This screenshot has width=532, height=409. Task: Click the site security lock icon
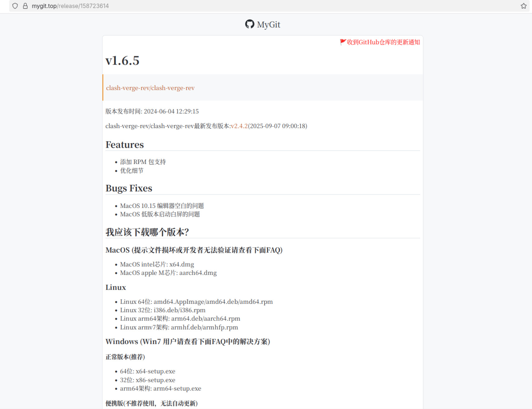(25, 6)
